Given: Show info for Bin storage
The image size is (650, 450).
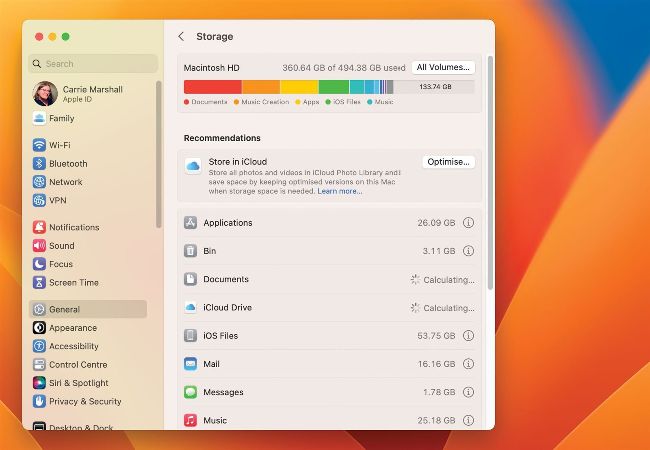Looking at the screenshot, I should coord(468,251).
